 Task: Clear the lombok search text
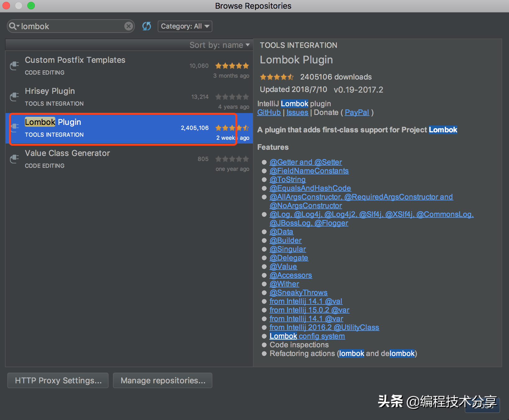(128, 26)
